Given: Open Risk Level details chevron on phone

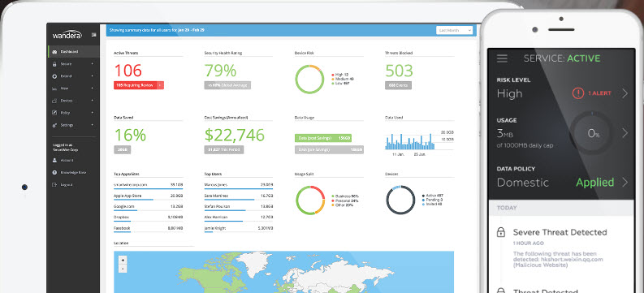Looking at the screenshot, I should coord(625,93).
